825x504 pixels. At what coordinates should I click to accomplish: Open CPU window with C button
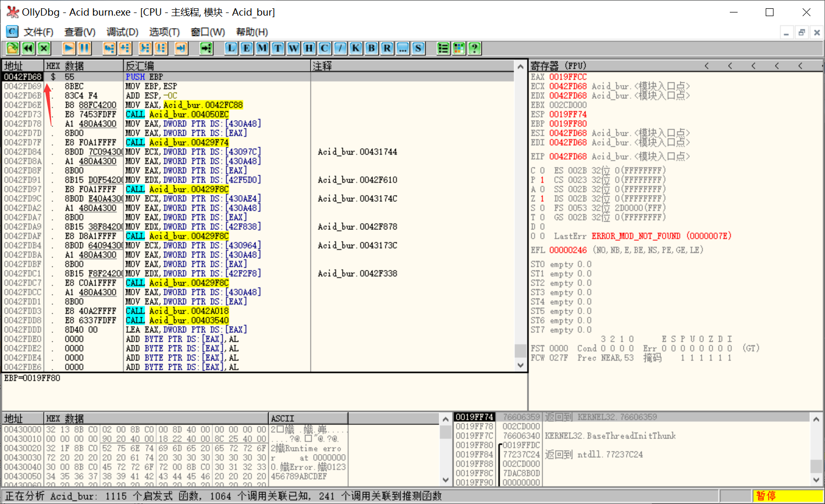point(325,48)
